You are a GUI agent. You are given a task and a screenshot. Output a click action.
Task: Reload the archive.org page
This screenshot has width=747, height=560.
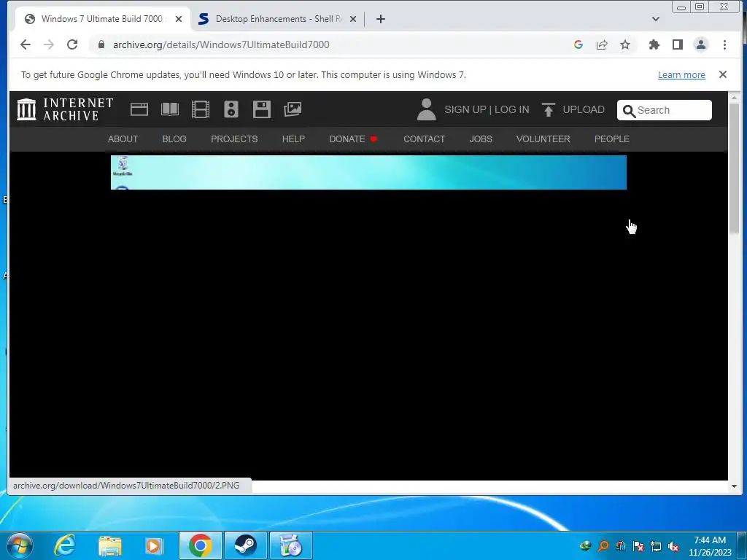[x=72, y=44]
